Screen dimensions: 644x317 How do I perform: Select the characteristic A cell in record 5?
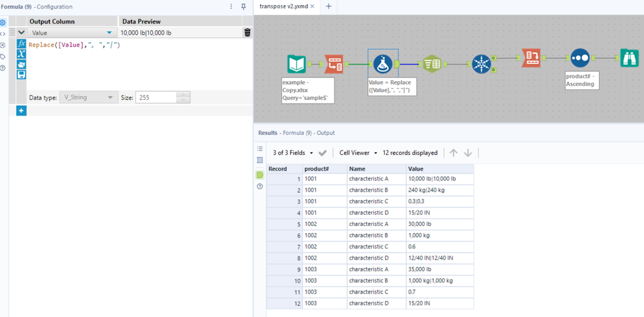pos(376,224)
